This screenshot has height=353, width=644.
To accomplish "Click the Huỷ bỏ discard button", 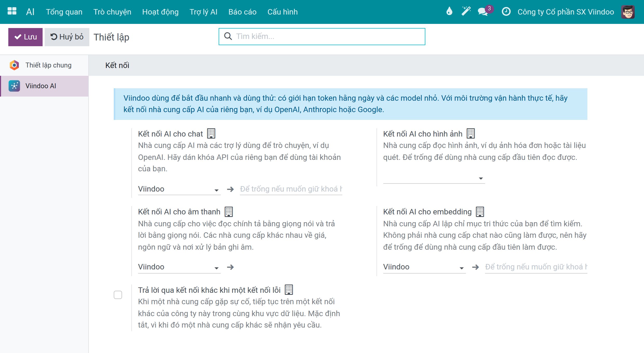I will 67,37.
